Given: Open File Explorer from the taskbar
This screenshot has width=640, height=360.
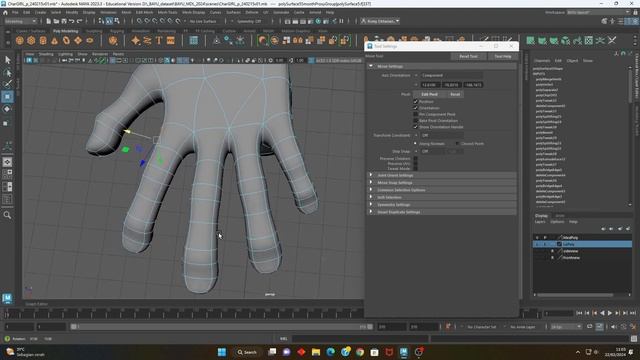Looking at the screenshot, I should tap(316, 352).
